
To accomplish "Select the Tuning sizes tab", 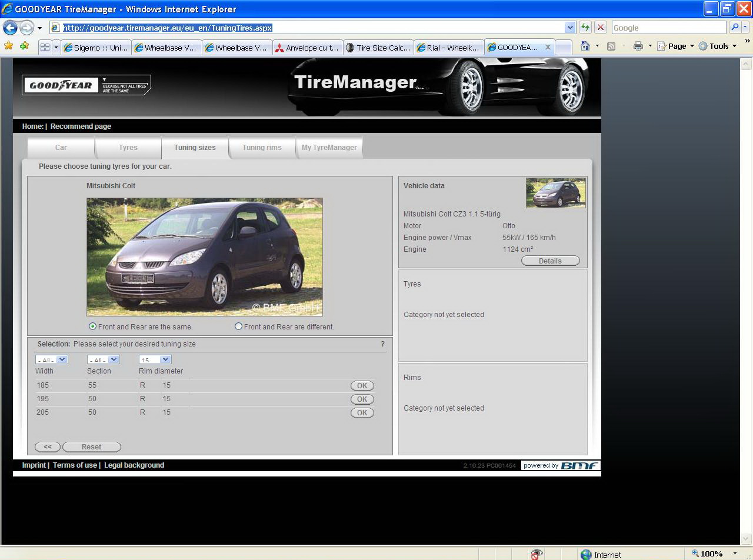I will pyautogui.click(x=195, y=148).
